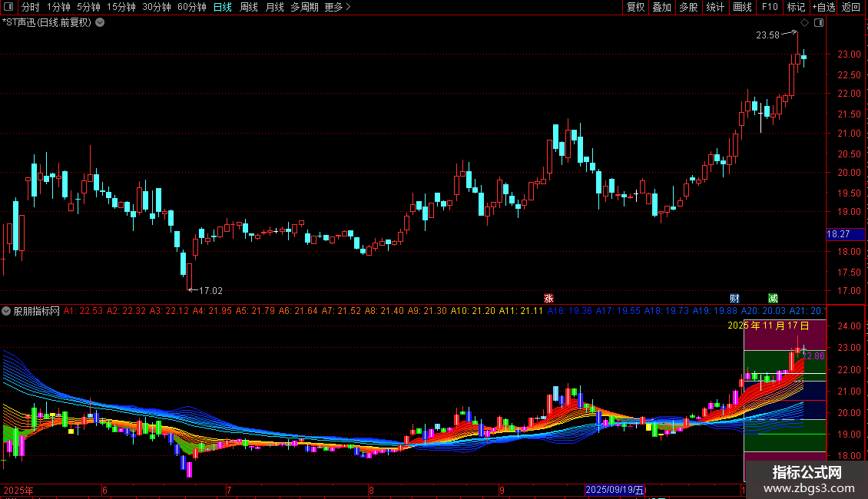Select the 15分钟 period

[121, 7]
